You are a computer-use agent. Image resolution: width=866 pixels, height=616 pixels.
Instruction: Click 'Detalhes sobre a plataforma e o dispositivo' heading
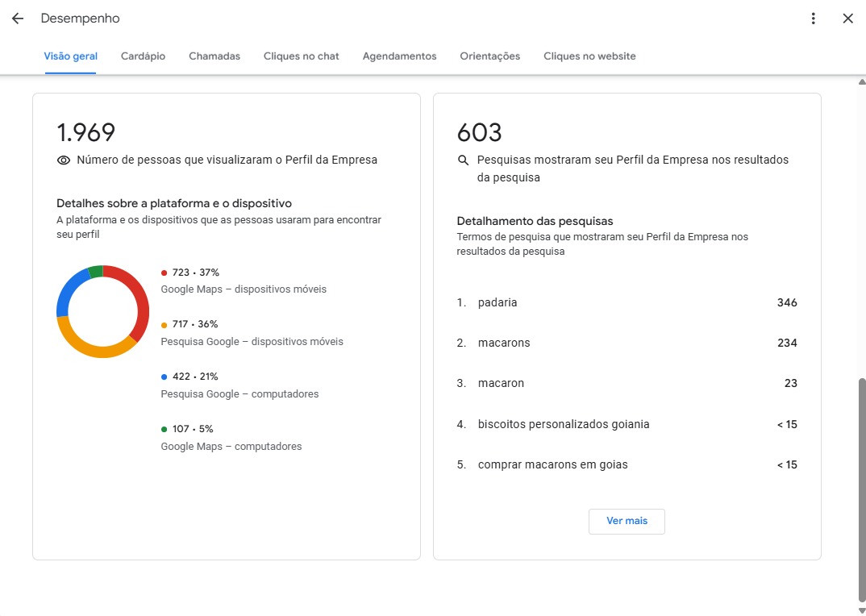click(174, 203)
